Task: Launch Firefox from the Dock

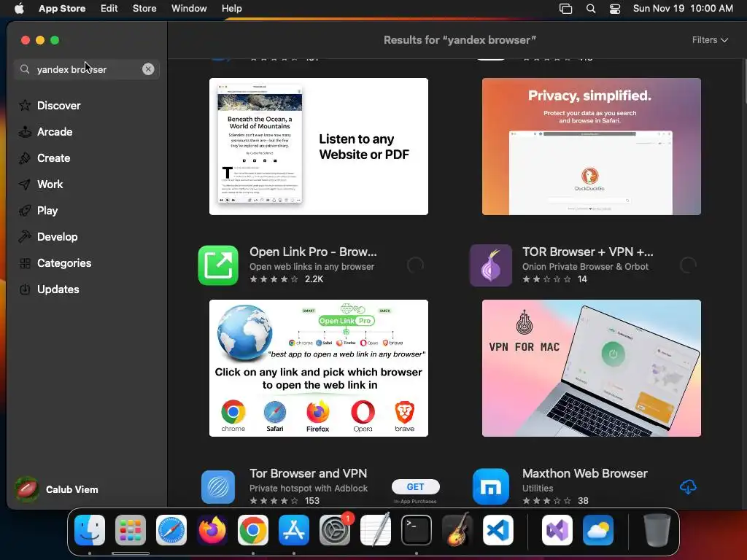Action: pyautogui.click(x=212, y=530)
